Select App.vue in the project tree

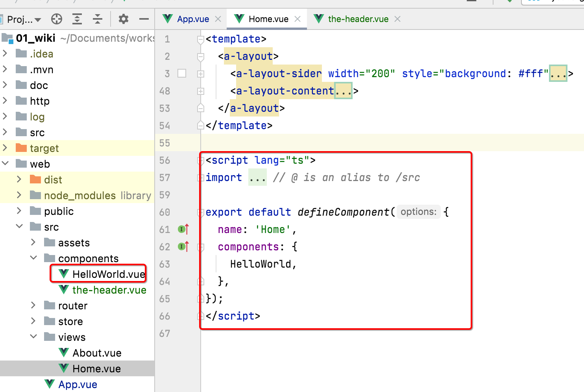(x=78, y=385)
